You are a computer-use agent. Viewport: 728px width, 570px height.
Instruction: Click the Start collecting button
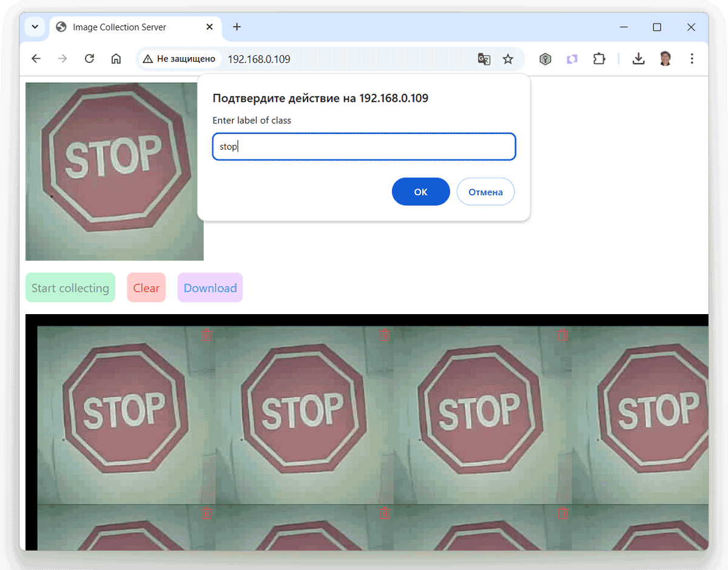(x=70, y=287)
